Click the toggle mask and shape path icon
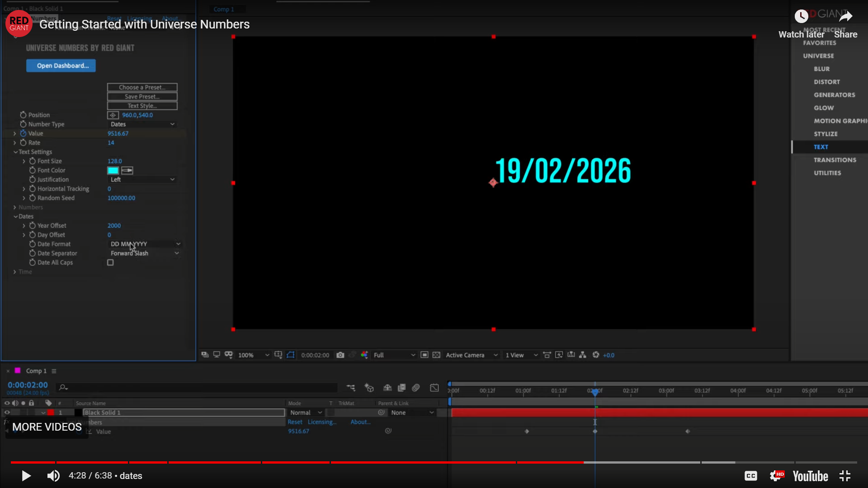Image resolution: width=868 pixels, height=488 pixels. [291, 355]
